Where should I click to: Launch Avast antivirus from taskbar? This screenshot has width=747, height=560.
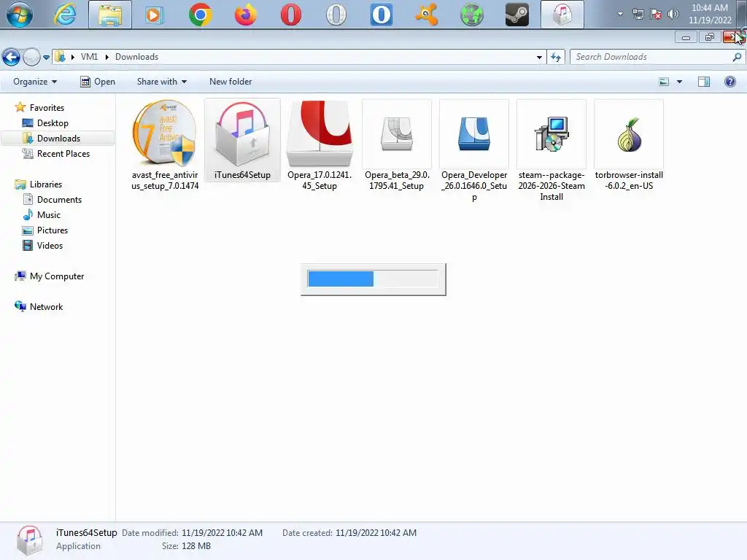426,15
